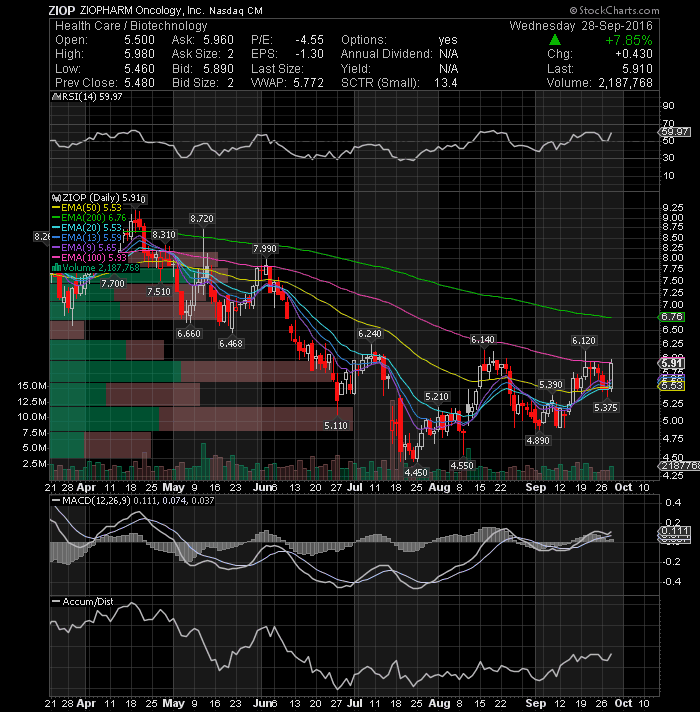700x712 pixels.
Task: Click the 7.990 price annotation
Action: [x=265, y=249]
